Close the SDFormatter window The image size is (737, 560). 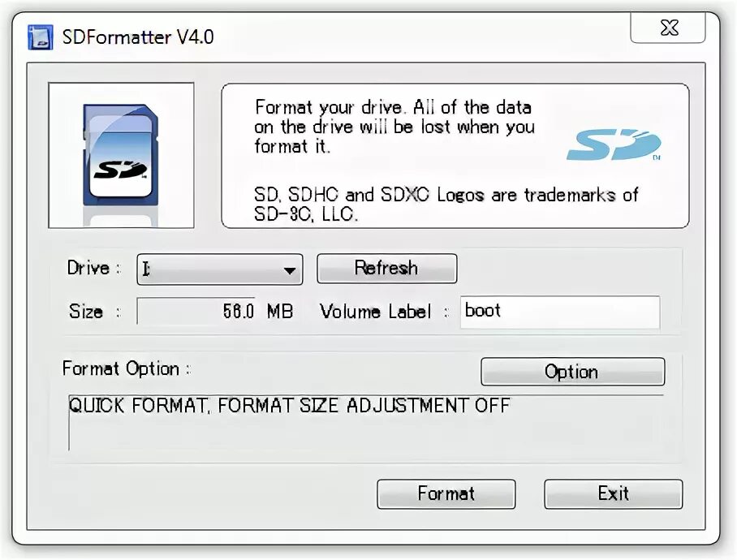pyautogui.click(x=668, y=28)
